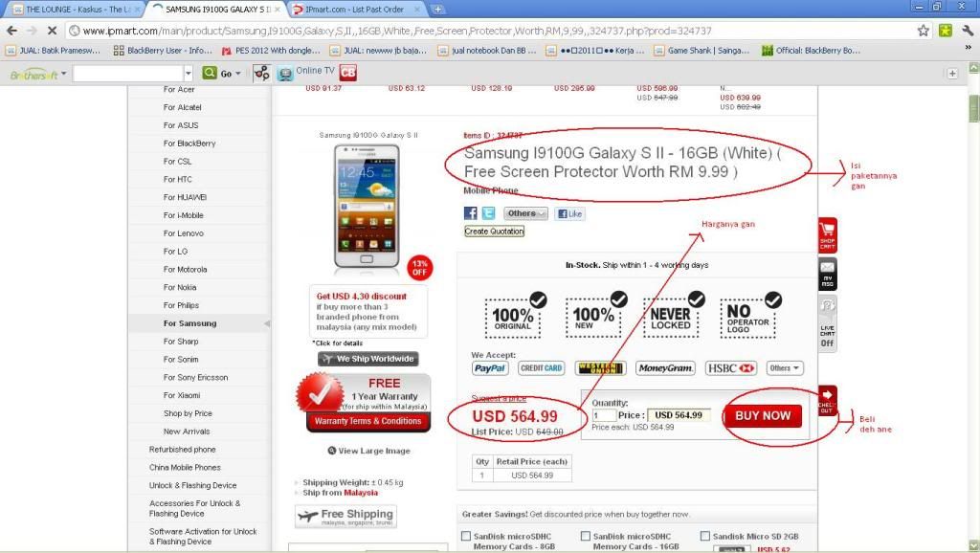Open the For Samsung category
Image resolution: width=980 pixels, height=553 pixels.
190,323
